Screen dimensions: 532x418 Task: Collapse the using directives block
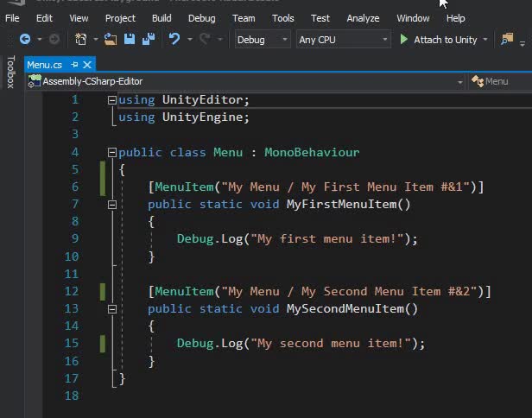(111, 100)
